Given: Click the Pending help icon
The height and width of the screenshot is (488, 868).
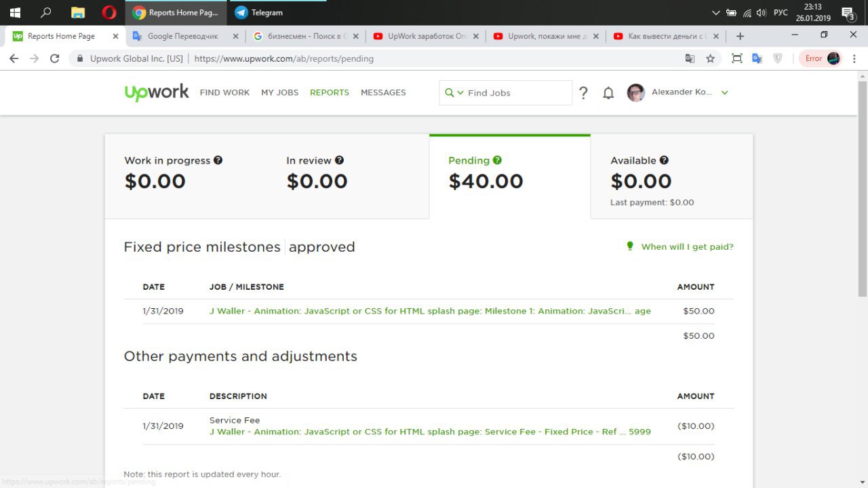Looking at the screenshot, I should (497, 160).
